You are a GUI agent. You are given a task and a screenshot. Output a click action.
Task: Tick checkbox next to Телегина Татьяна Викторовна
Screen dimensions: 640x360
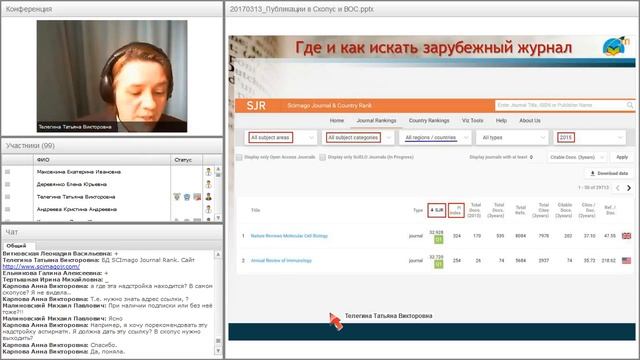(7, 197)
